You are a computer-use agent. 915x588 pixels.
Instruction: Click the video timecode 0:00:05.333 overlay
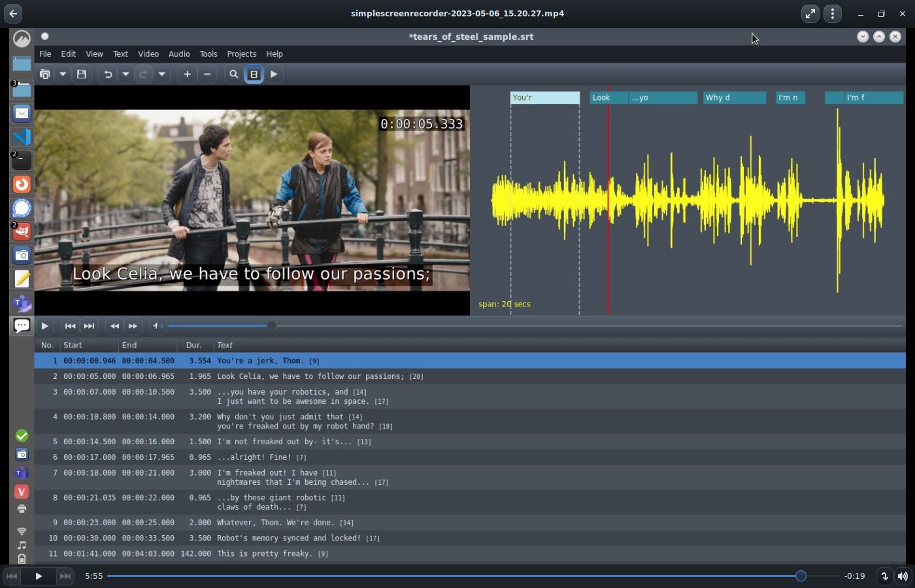[x=422, y=124]
